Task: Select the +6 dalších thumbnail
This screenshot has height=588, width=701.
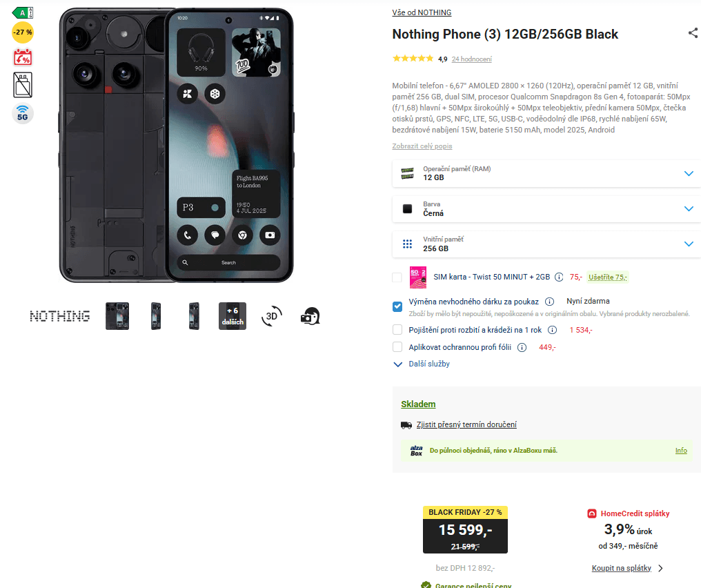Action: (232, 316)
